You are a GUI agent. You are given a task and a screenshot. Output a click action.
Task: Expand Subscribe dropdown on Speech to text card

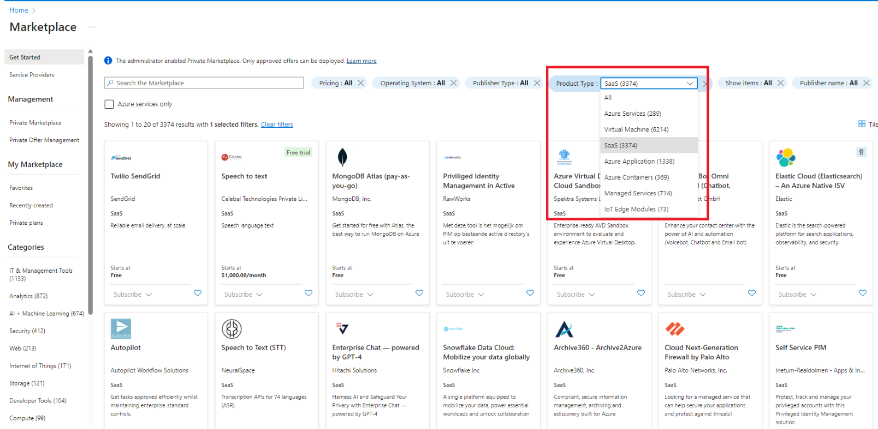[242, 294]
